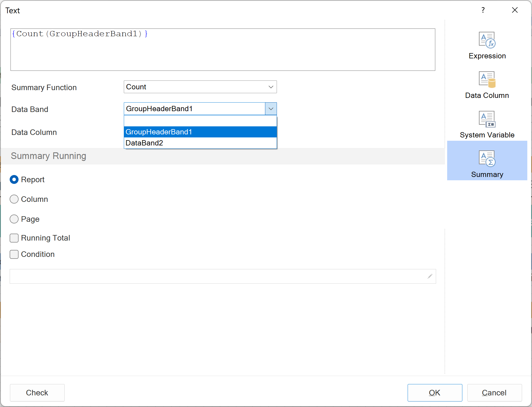Viewport: 532px width, 407px height.
Task: Close the Text dialog
Action: 515,10
